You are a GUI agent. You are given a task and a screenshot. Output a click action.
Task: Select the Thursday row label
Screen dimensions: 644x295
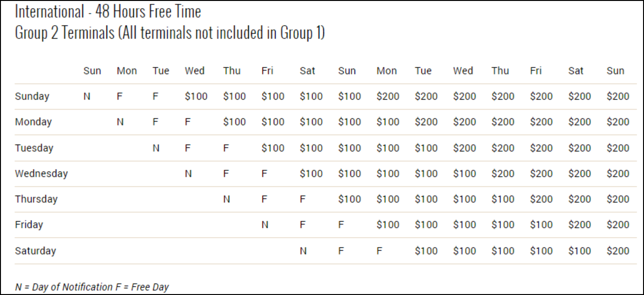tap(36, 199)
